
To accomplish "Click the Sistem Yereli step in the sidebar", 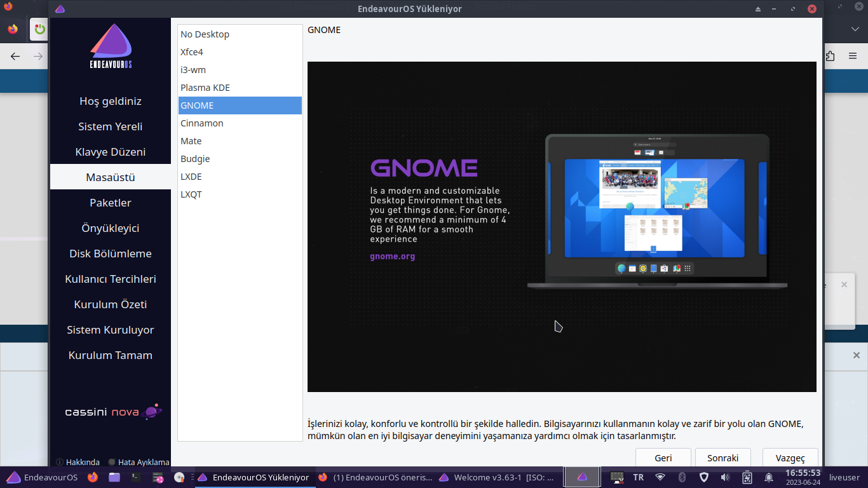I will [x=111, y=126].
